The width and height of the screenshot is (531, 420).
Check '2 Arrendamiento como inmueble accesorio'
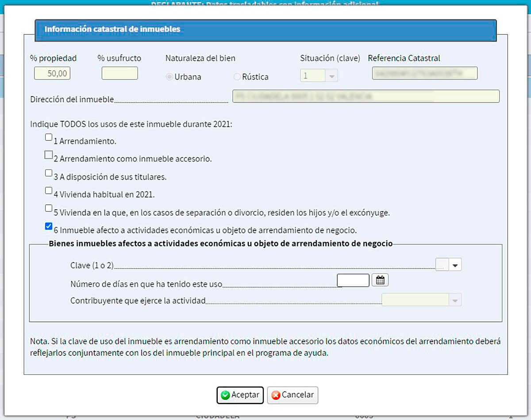pyautogui.click(x=49, y=155)
